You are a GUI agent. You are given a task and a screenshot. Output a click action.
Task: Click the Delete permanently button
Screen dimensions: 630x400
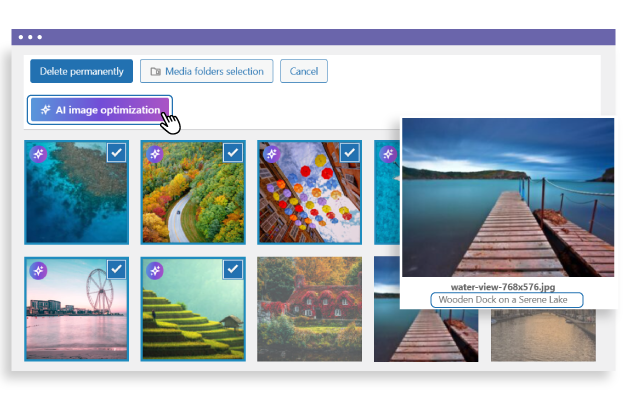click(81, 71)
